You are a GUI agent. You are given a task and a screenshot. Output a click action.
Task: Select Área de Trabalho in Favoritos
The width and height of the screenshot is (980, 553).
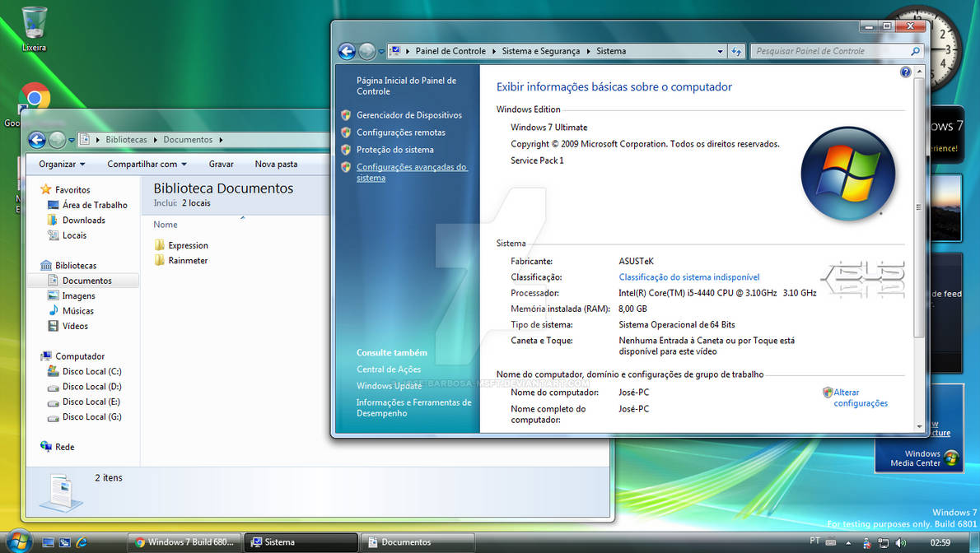coord(95,205)
